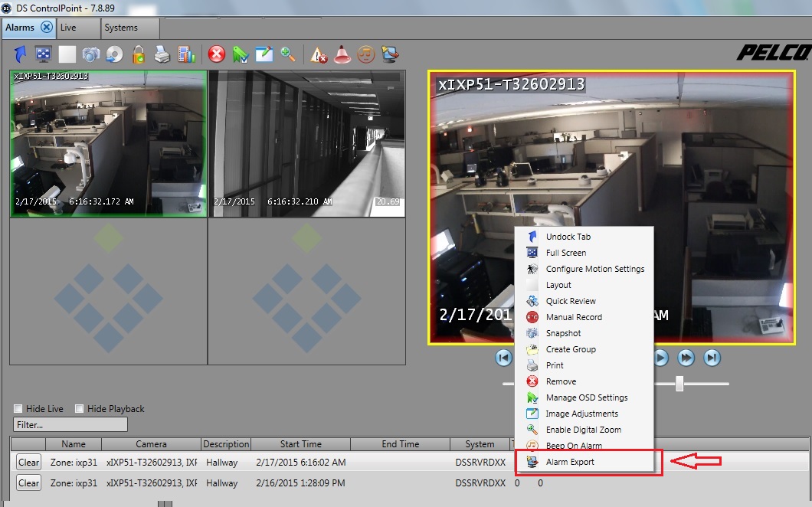Select the Print toolbar icon
812x507 pixels.
tap(160, 54)
